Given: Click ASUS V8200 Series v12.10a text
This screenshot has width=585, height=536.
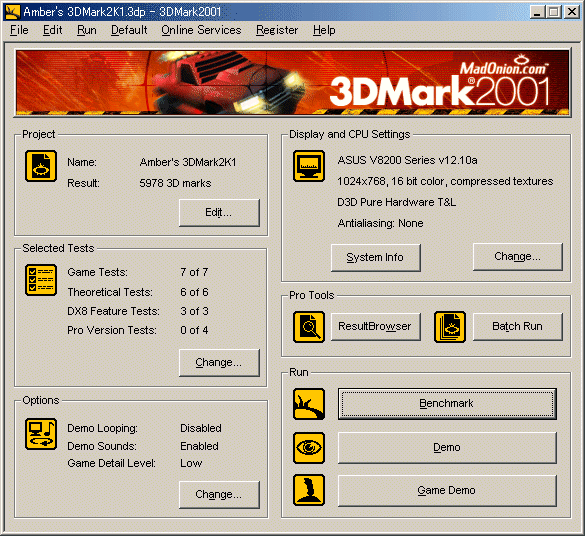Looking at the screenshot, I should (407, 160).
